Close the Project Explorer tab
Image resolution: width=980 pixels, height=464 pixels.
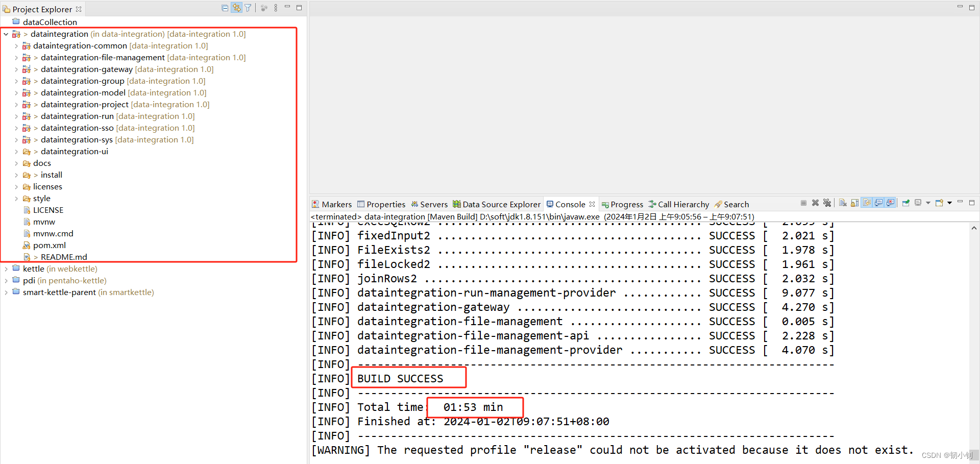click(79, 9)
